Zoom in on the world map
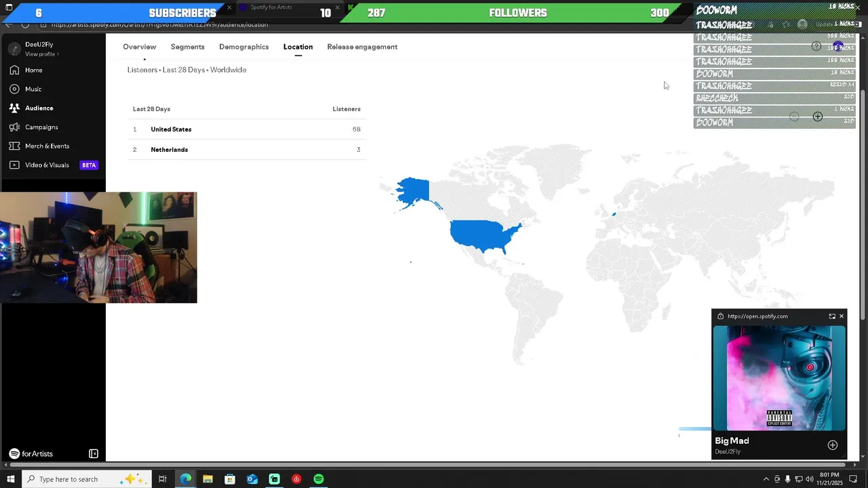The image size is (868, 488). coord(818,117)
